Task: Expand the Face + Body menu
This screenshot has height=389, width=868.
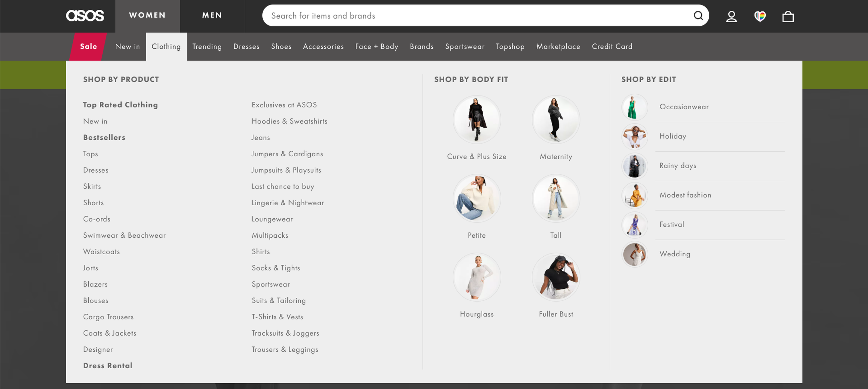Action: [x=376, y=47]
